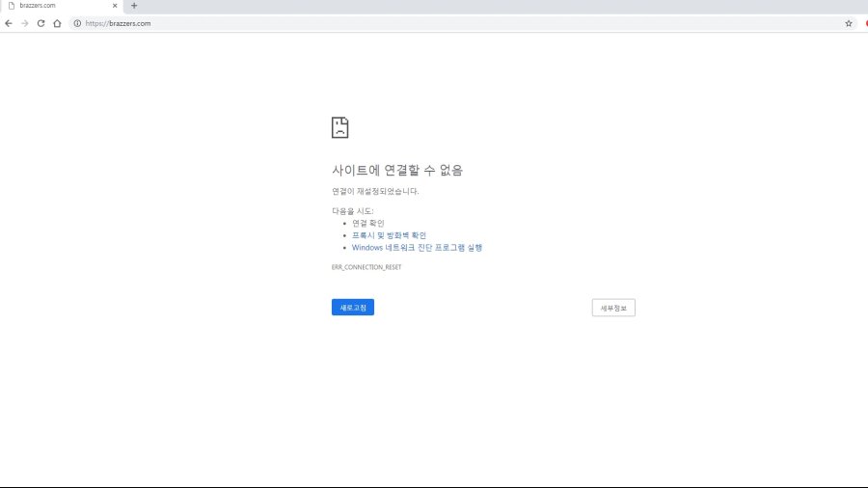This screenshot has width=868, height=488.
Task: Reload the page with the refresh icon
Action: (41, 23)
